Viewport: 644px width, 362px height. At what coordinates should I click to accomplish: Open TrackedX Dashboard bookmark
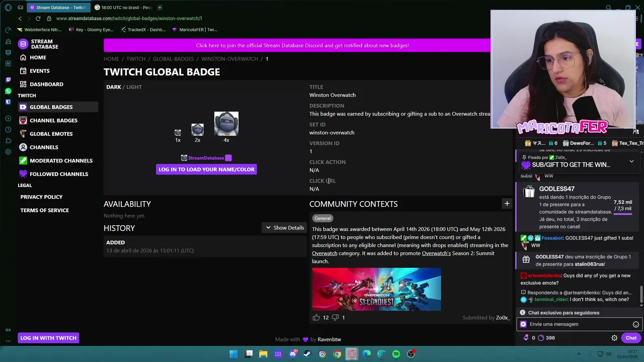click(x=143, y=30)
